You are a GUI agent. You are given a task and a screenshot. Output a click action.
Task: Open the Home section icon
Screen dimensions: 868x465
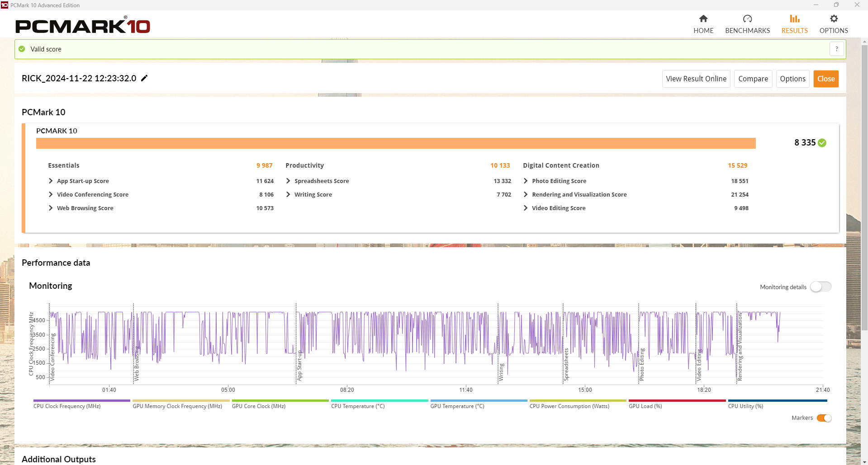click(703, 19)
